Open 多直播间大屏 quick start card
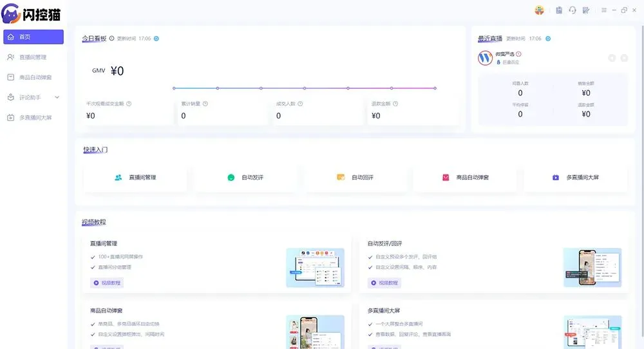The image size is (644, 349). point(576,178)
